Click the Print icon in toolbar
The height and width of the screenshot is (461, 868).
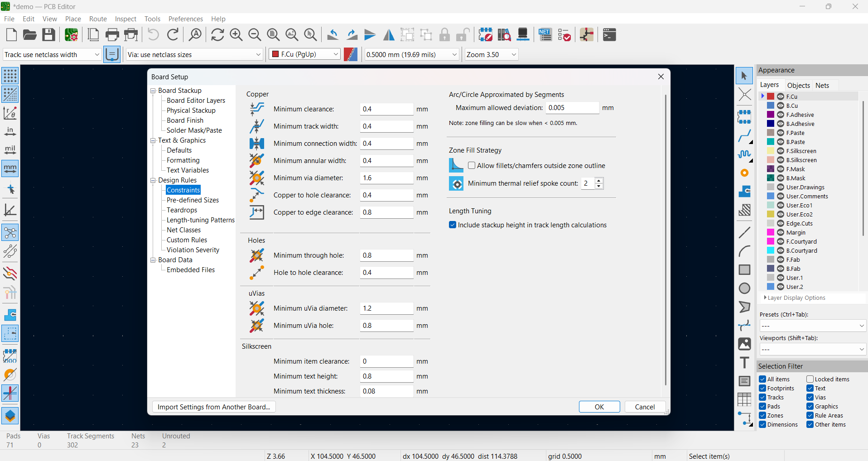[112, 35]
